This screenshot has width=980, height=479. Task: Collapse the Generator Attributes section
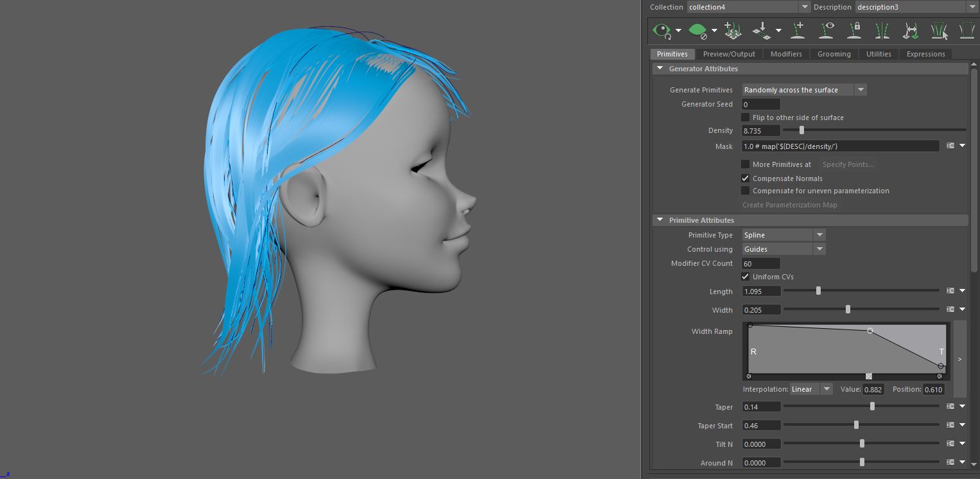coord(660,69)
